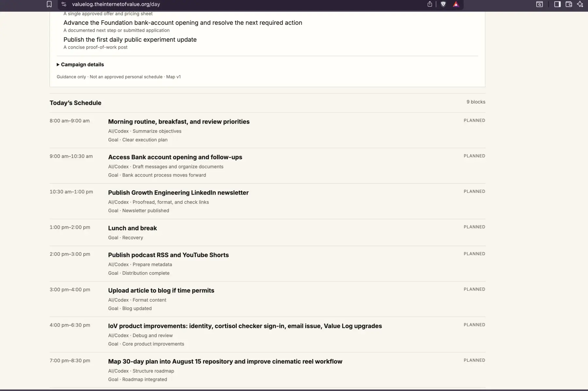The width and height of the screenshot is (588, 391).
Task: Toggle the browser sidebar panel icon
Action: tap(558, 4)
